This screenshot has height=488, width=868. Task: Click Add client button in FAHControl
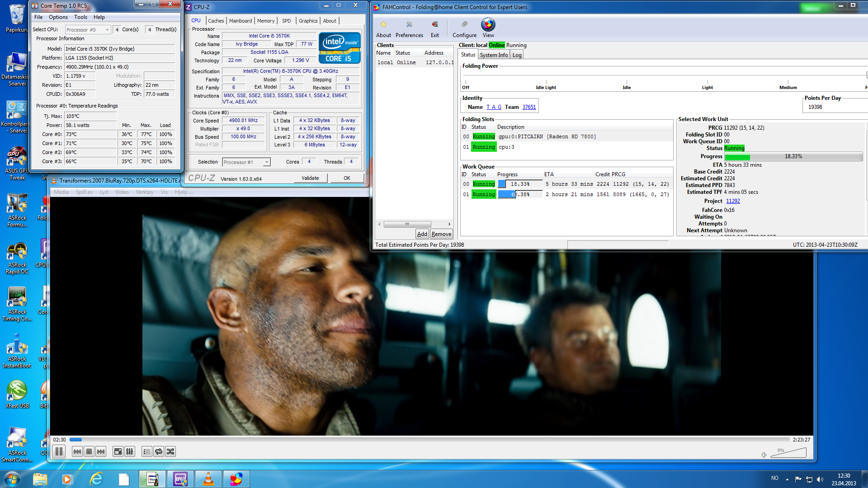click(422, 234)
